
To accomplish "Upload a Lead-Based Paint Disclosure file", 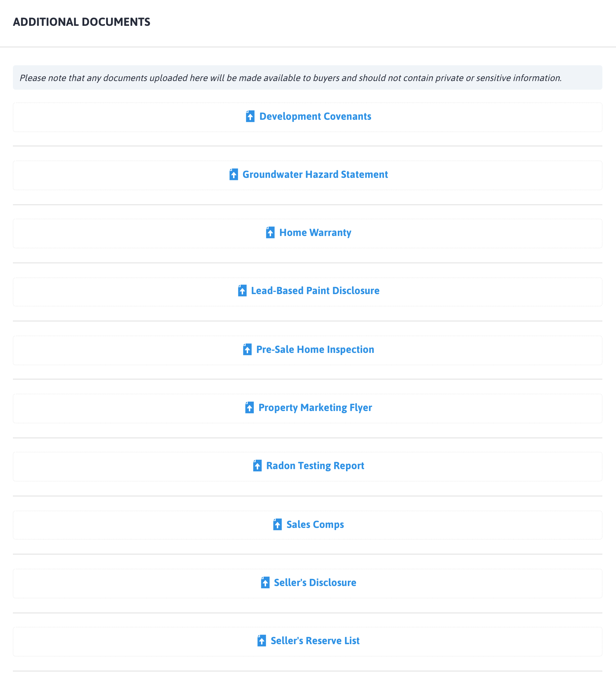I will point(315,291).
